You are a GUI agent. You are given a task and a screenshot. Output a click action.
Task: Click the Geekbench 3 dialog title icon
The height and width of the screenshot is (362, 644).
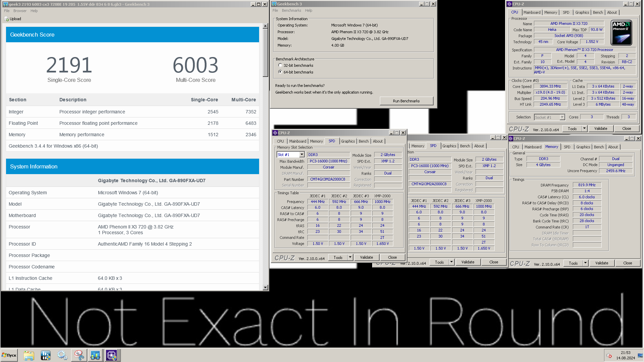pos(274,4)
